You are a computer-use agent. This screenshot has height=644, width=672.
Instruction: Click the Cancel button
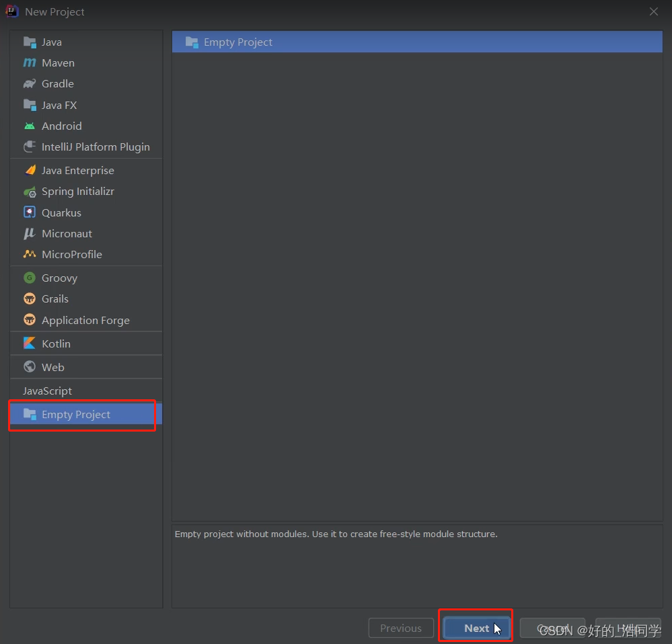[552, 628]
